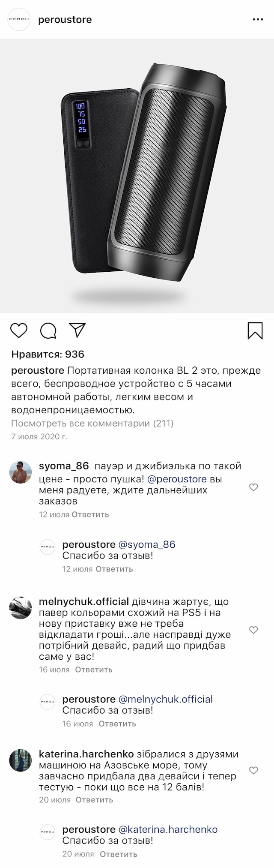
Task: Open the peroustore username in header
Action: [65, 20]
